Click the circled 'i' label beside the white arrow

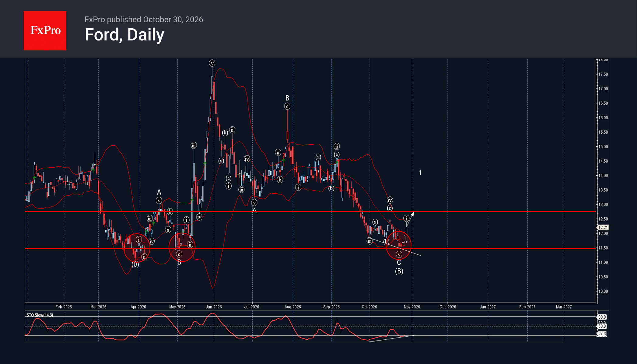(x=406, y=219)
